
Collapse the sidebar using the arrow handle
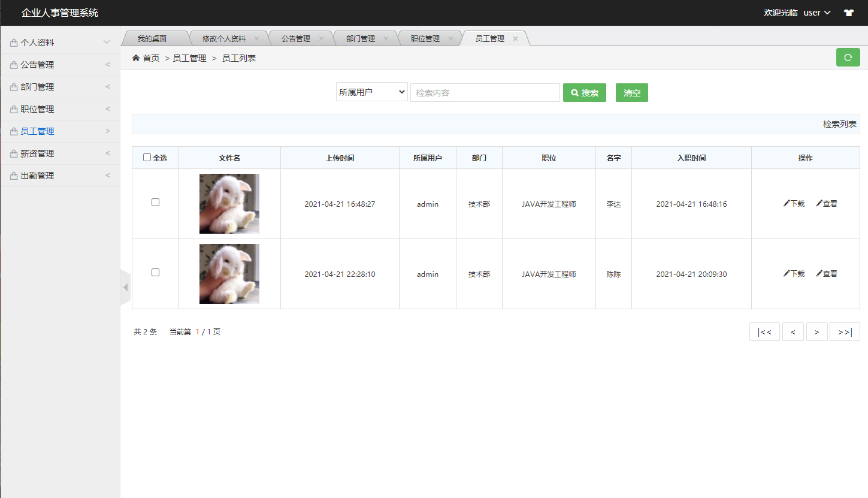[125, 288]
